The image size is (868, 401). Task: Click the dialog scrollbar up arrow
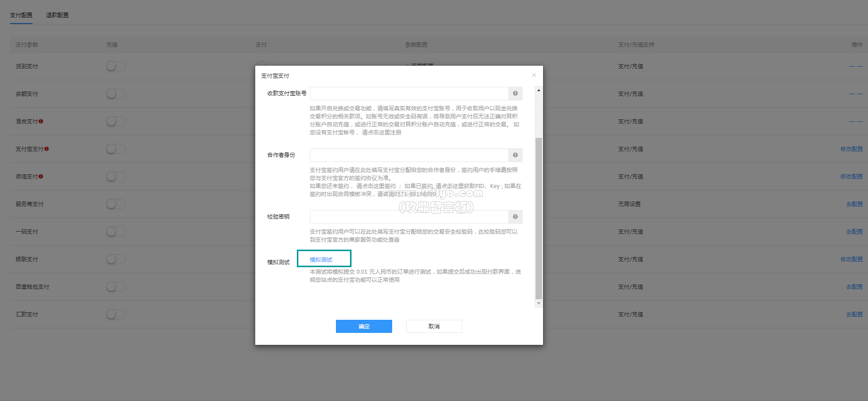click(539, 91)
